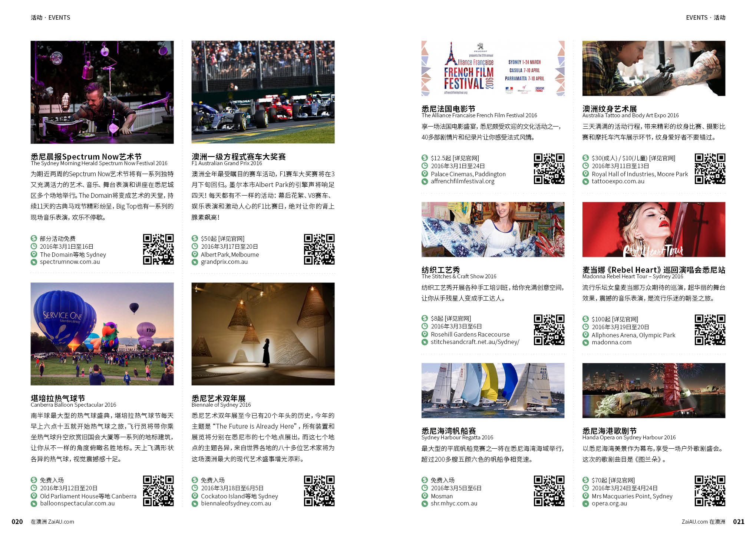Click the QR code for Tattoo and Body Art Expo
Image resolution: width=756 pixels, height=537 pixels.
pyautogui.click(x=710, y=168)
